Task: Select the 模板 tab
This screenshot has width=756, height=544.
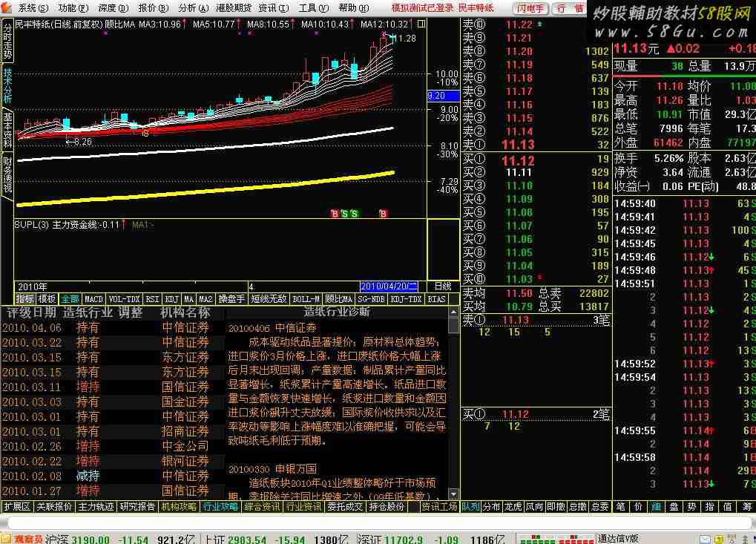Action: pyautogui.click(x=47, y=299)
